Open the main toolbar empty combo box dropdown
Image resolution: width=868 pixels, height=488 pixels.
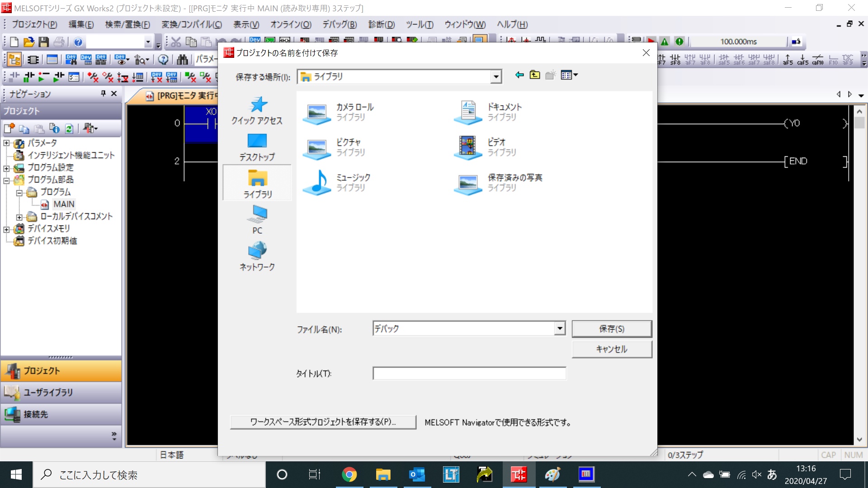tap(148, 42)
